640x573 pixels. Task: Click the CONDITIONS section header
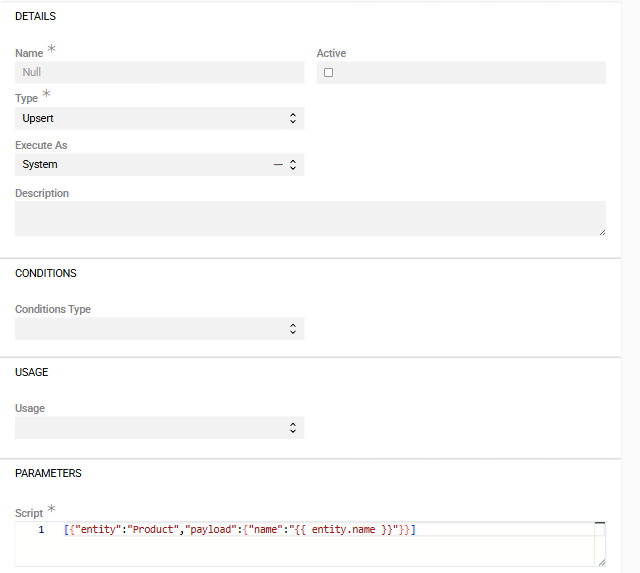pos(46,273)
